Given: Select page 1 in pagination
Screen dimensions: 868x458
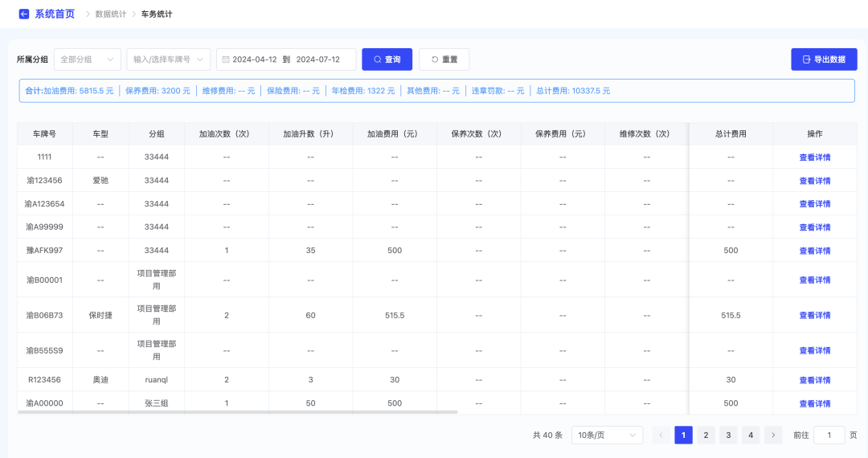Looking at the screenshot, I should (684, 436).
